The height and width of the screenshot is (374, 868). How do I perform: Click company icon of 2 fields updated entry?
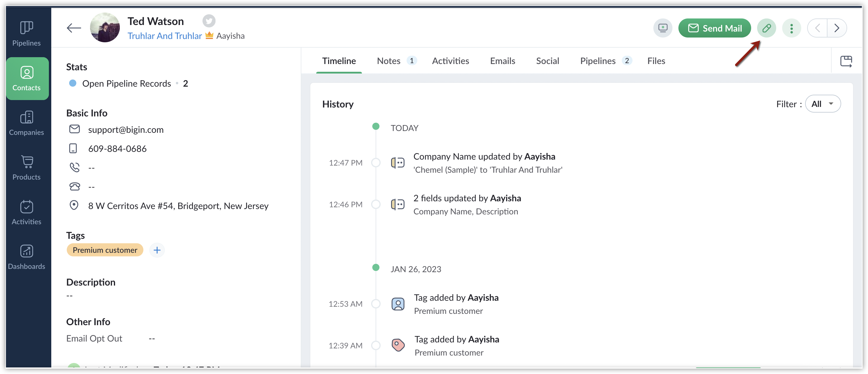pos(398,205)
